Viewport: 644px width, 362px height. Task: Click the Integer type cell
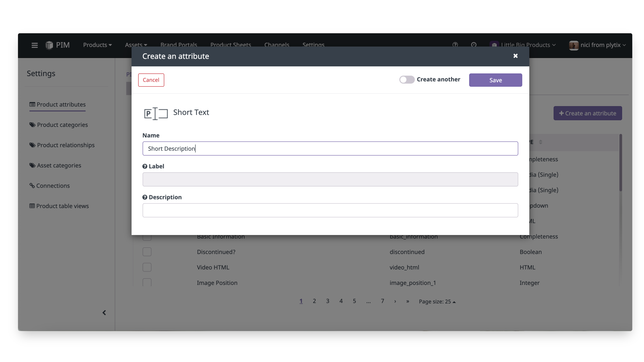(530, 283)
